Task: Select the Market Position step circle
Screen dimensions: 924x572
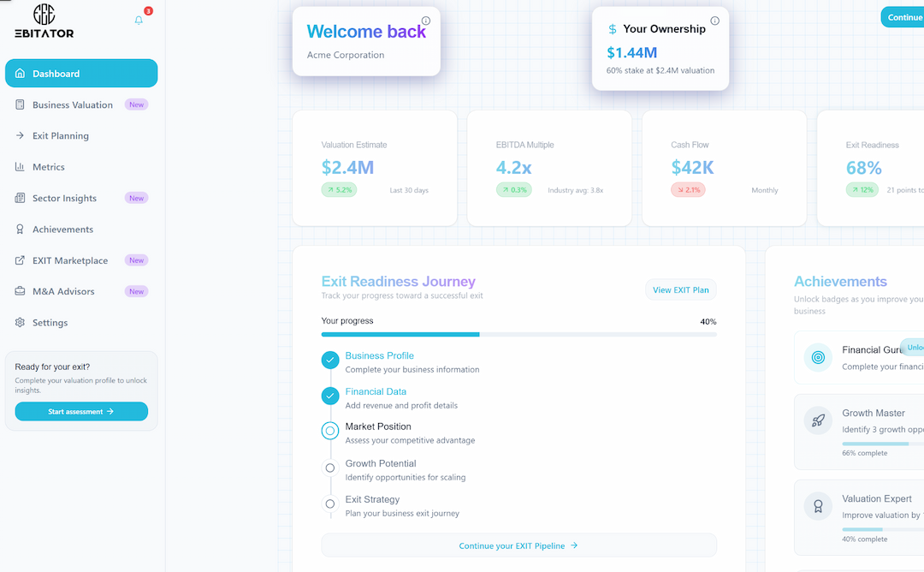Action: tap(330, 431)
